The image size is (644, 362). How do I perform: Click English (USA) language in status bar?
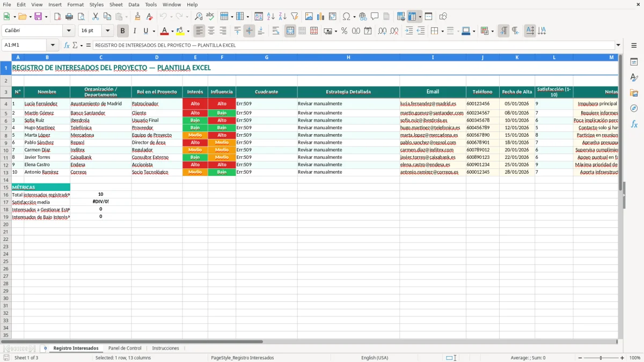click(375, 358)
